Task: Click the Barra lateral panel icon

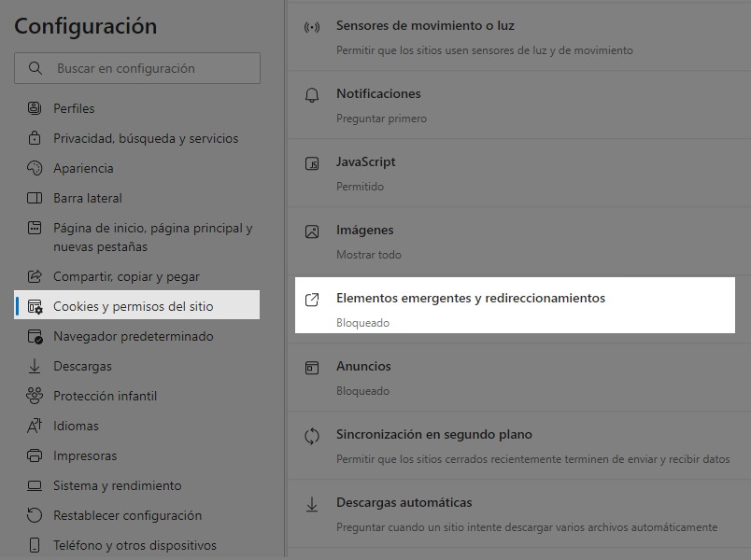Action: tap(35, 198)
